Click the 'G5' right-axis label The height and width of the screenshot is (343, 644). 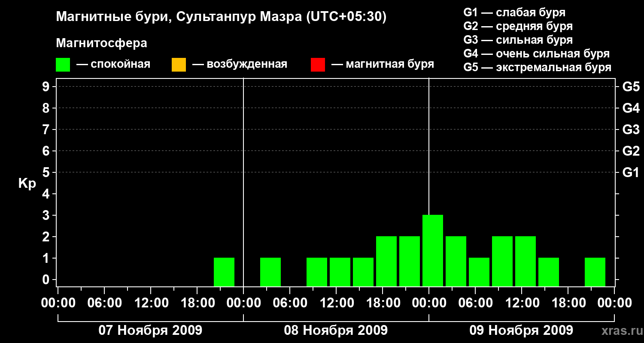pyautogui.click(x=631, y=87)
